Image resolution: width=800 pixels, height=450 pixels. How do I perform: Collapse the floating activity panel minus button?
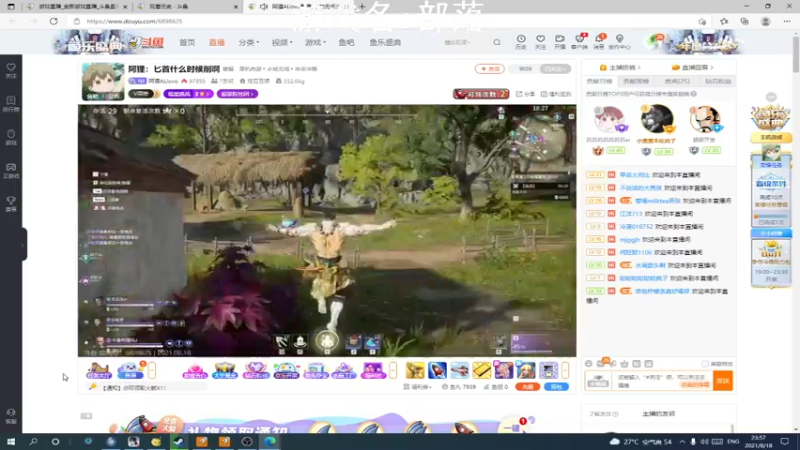click(x=771, y=97)
